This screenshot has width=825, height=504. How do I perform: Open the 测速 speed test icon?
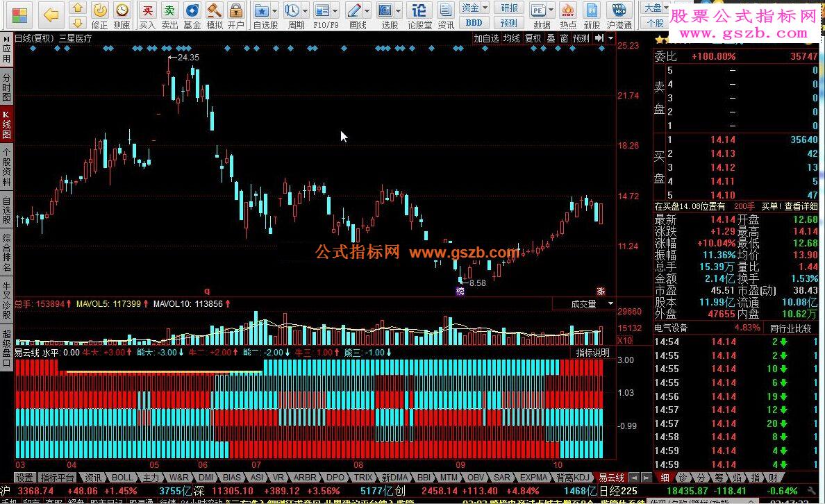point(122,15)
